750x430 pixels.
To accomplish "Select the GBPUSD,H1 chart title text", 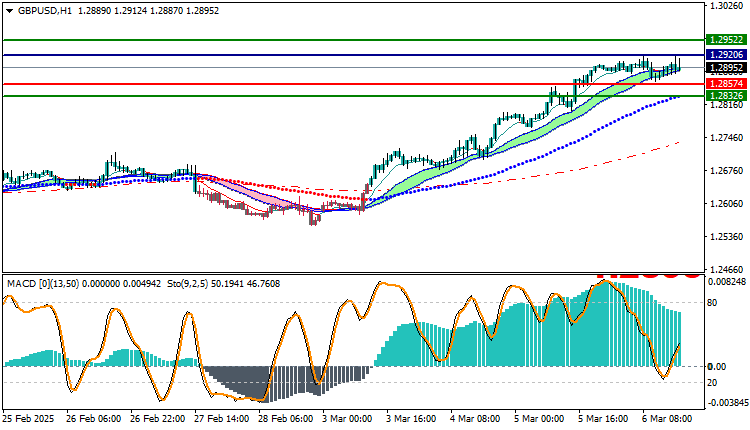I will (45, 11).
